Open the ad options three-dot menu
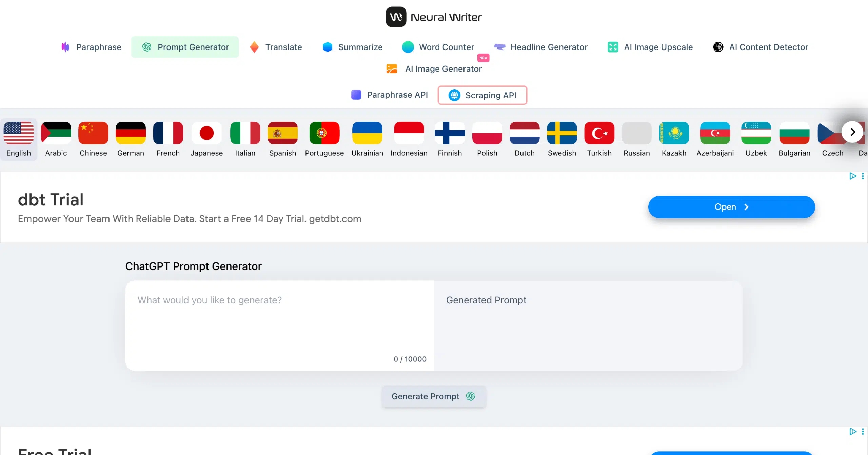This screenshot has width=868, height=455. coord(863,176)
